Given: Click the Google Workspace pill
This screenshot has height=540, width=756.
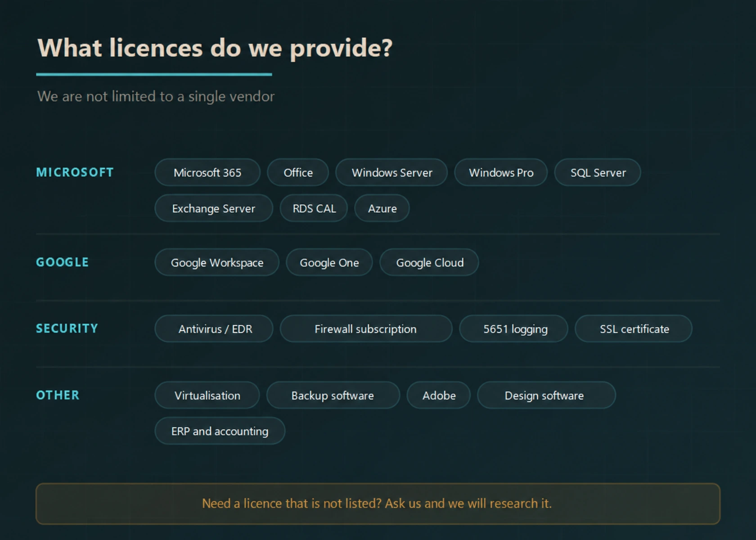Looking at the screenshot, I should (217, 262).
